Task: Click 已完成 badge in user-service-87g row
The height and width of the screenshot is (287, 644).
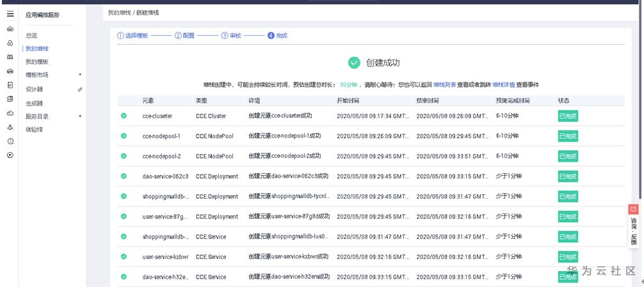Action: (568, 217)
